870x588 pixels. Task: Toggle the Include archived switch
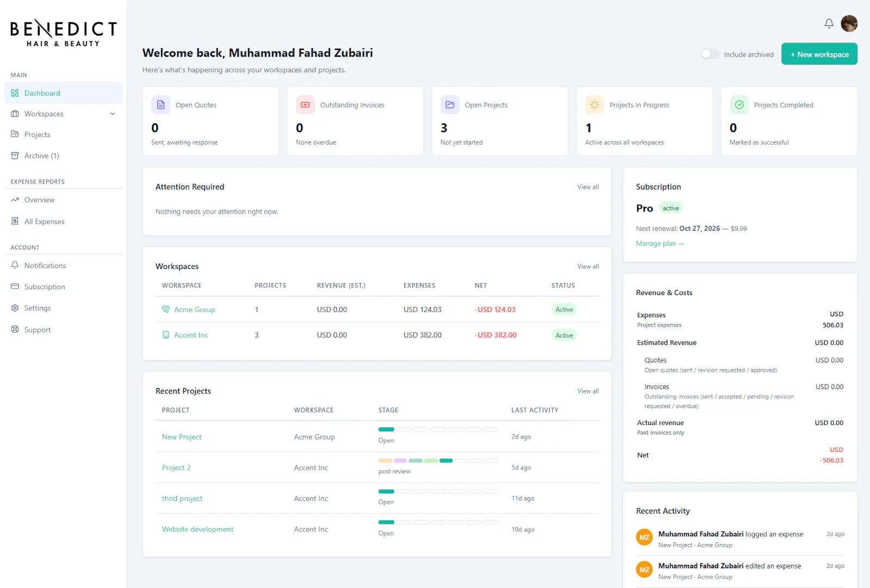pos(710,54)
